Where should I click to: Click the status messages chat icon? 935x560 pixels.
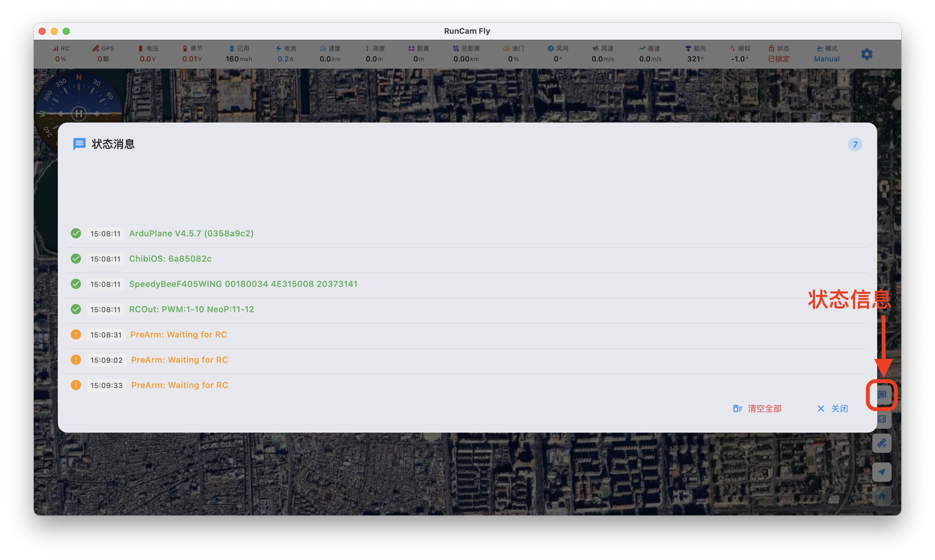pos(882,395)
